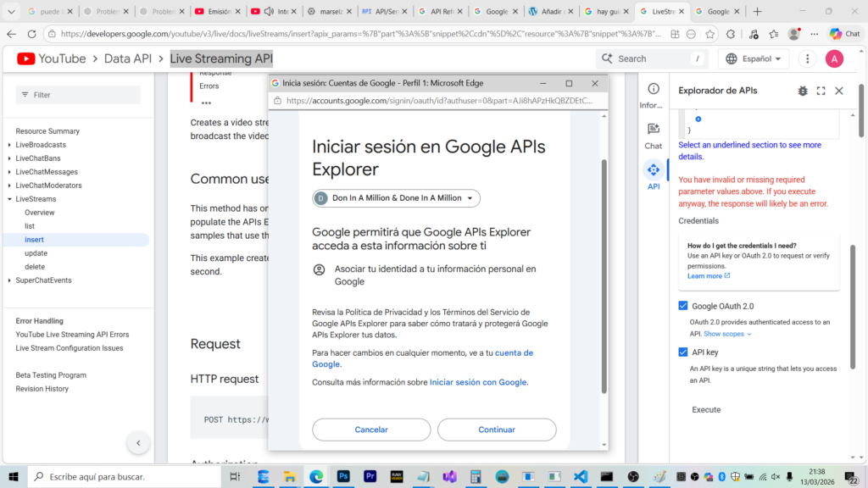Click the pink account avatar A
868x488 pixels.
(834, 59)
